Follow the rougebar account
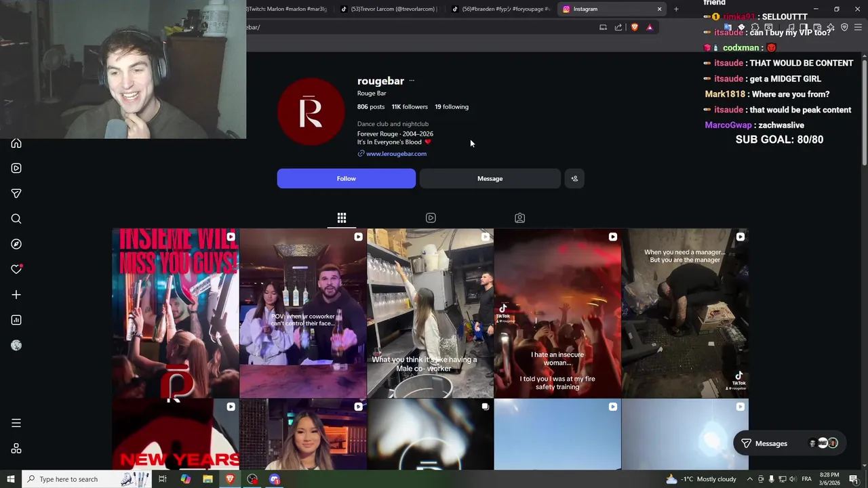The image size is (868, 488). pos(346,178)
